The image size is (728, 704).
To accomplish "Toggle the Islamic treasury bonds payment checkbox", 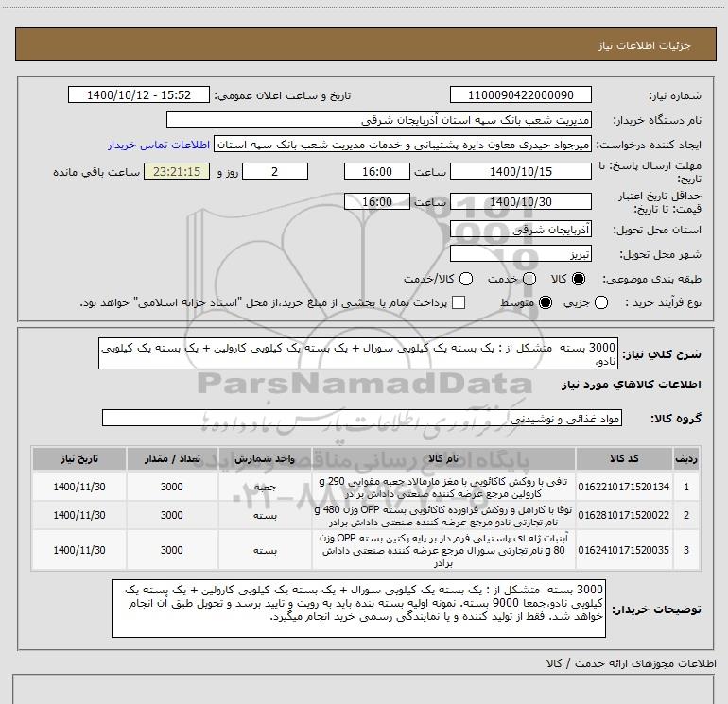I will tap(459, 302).
